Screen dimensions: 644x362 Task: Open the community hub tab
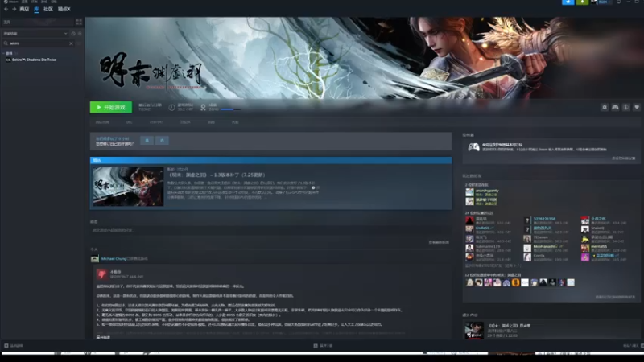coord(156,122)
